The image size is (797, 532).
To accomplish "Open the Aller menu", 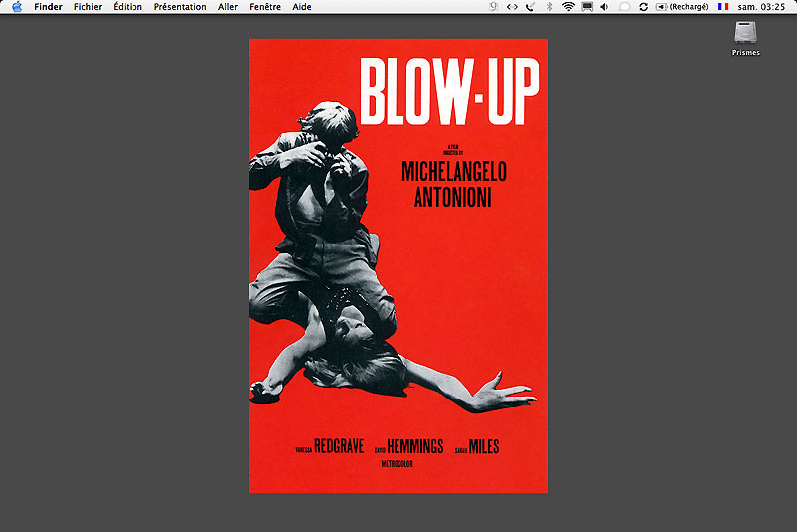I will click(x=228, y=7).
